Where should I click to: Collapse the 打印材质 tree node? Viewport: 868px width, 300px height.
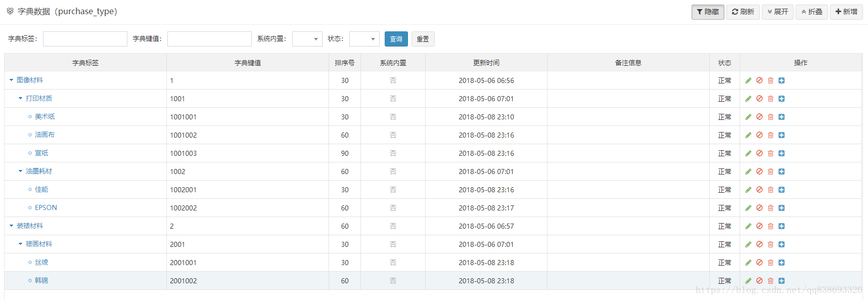pyautogui.click(x=20, y=98)
